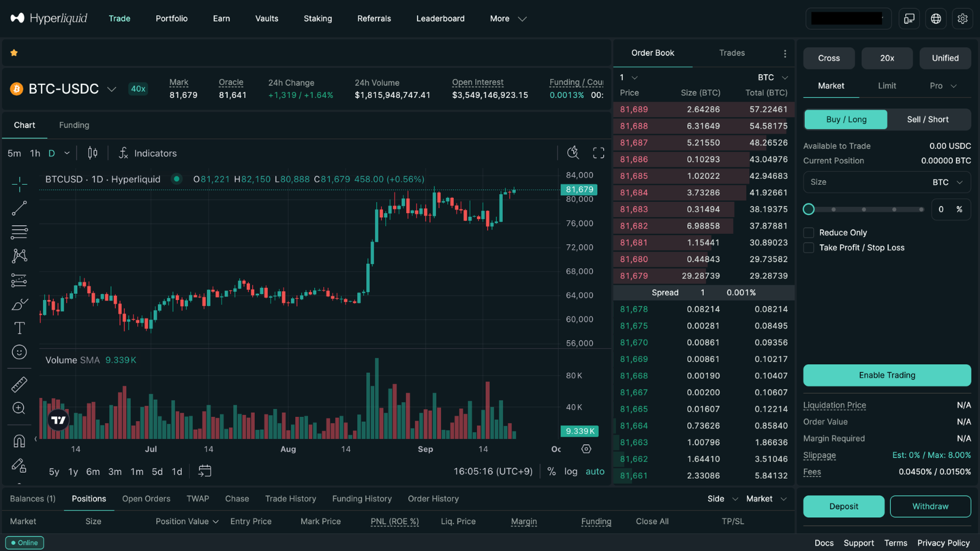Open the 20x leverage setting
Screen dimensions: 980x551
tap(887, 58)
